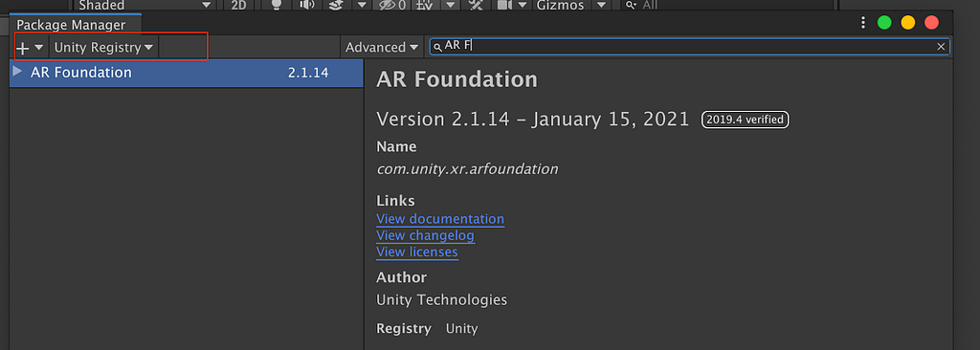Open the Advanced options dropdown

382,48
